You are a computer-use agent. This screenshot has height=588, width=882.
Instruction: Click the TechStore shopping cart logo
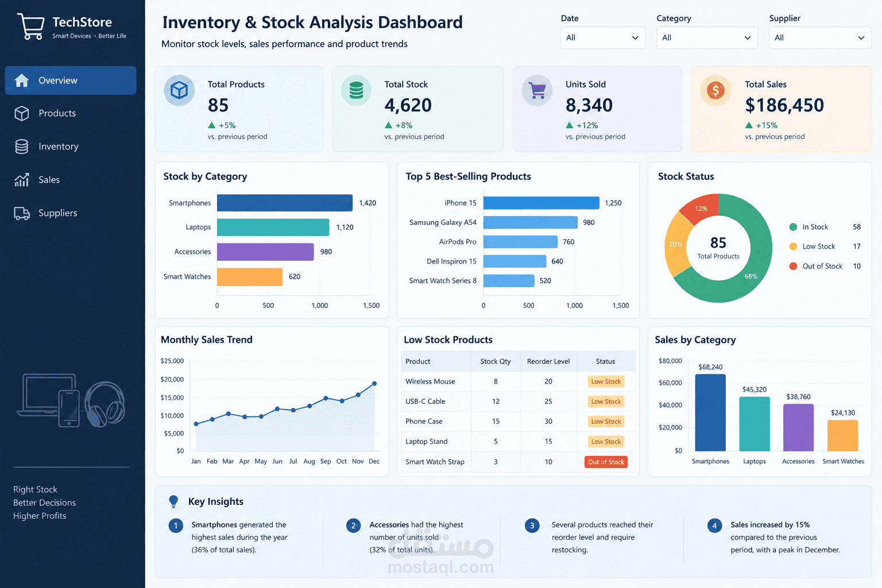(31, 26)
